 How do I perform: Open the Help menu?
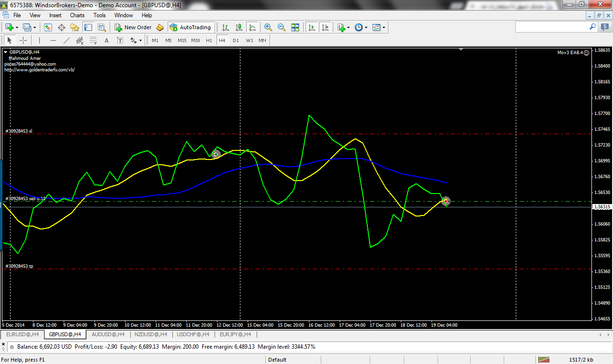coord(147,15)
